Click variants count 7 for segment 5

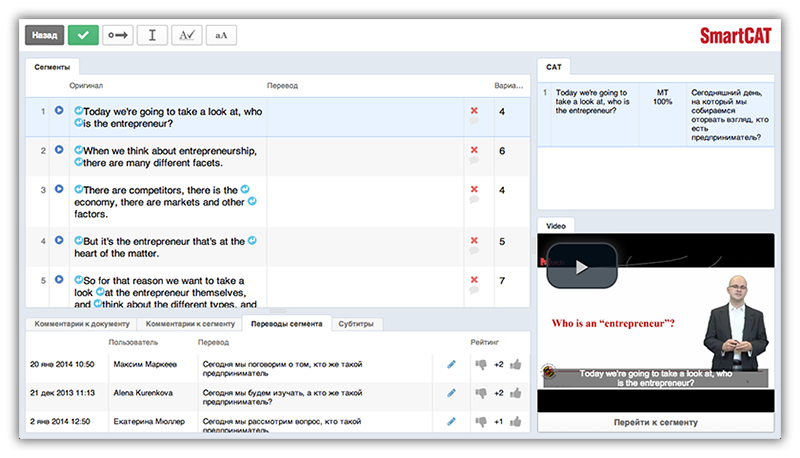coord(502,281)
